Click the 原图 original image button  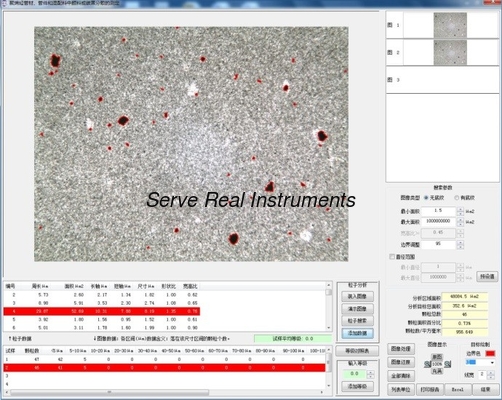click(x=437, y=357)
